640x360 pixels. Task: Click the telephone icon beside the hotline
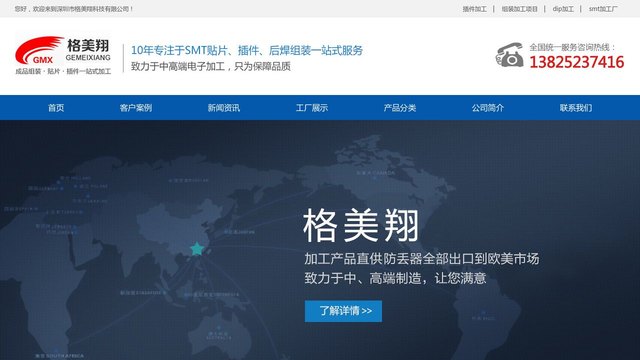coord(509,55)
